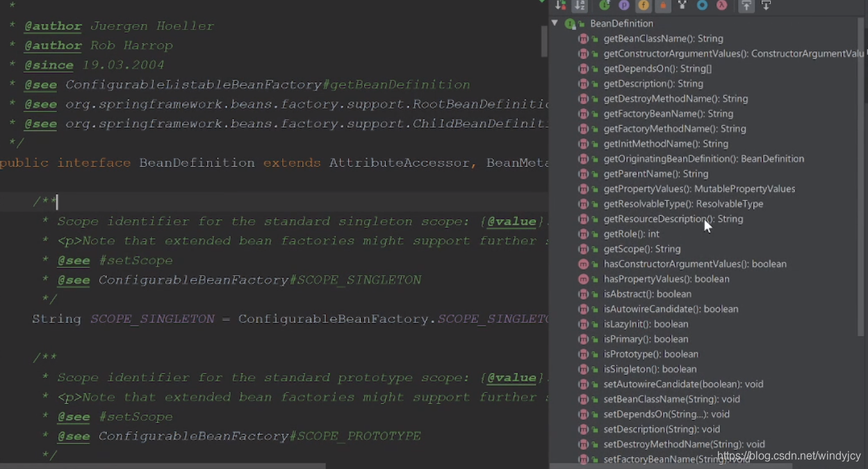This screenshot has height=469, width=868.
Task: Collapse the BeanDefinition tree node
Action: click(x=555, y=24)
